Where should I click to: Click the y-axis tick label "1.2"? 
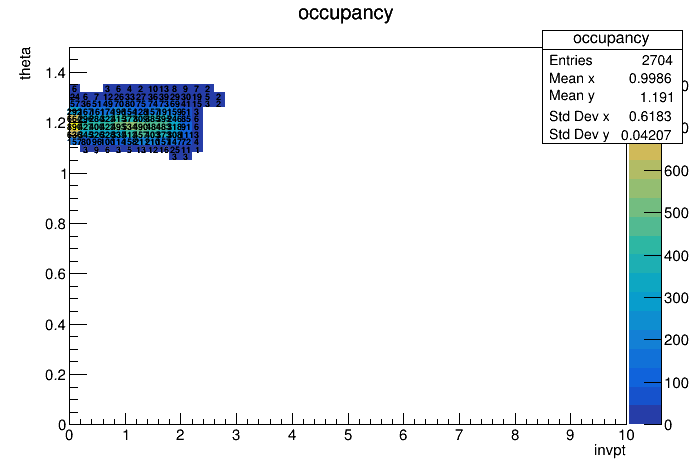coord(55,123)
